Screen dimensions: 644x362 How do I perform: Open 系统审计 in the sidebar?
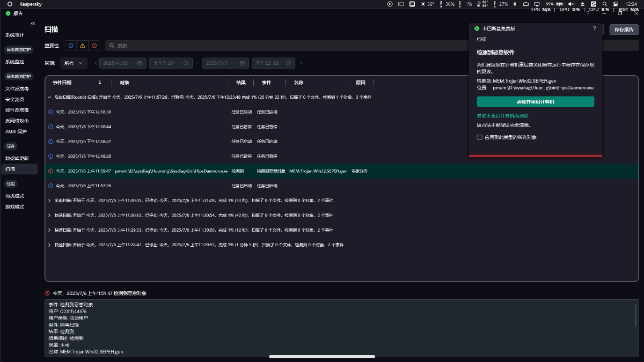click(15, 35)
